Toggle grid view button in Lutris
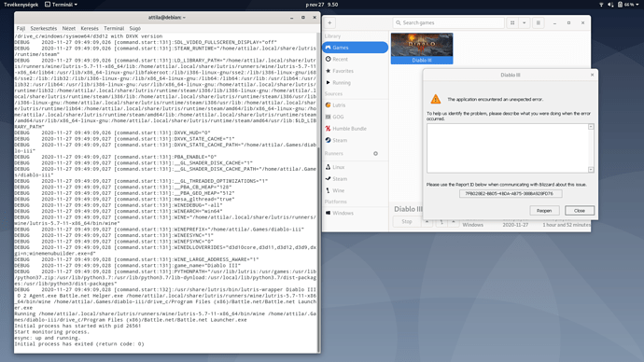 pyautogui.click(x=512, y=23)
